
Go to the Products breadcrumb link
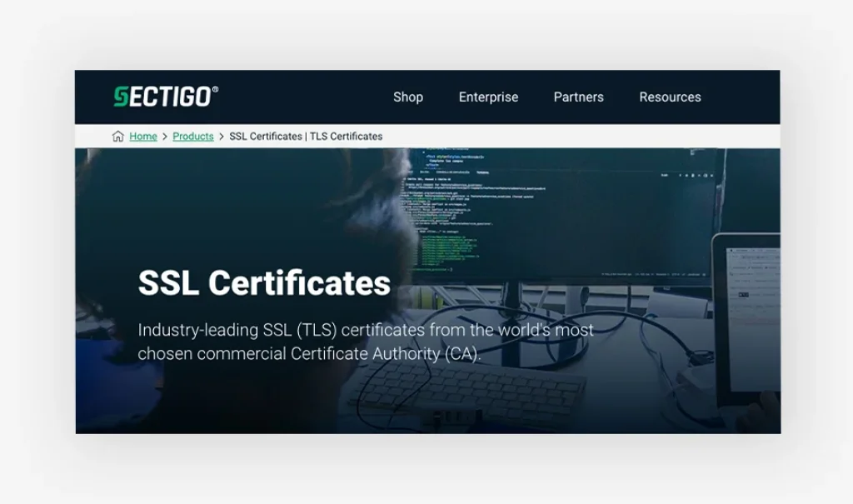point(193,137)
